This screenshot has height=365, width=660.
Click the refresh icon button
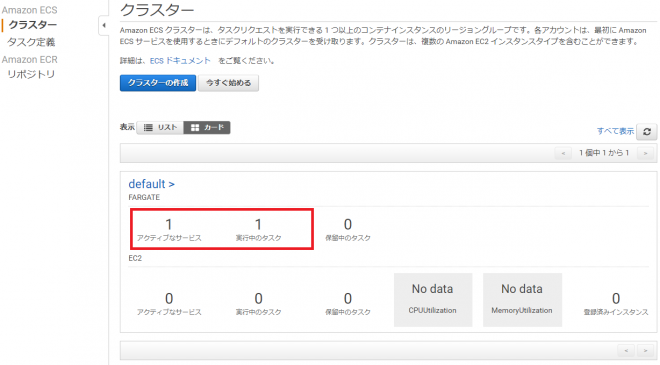click(x=647, y=131)
